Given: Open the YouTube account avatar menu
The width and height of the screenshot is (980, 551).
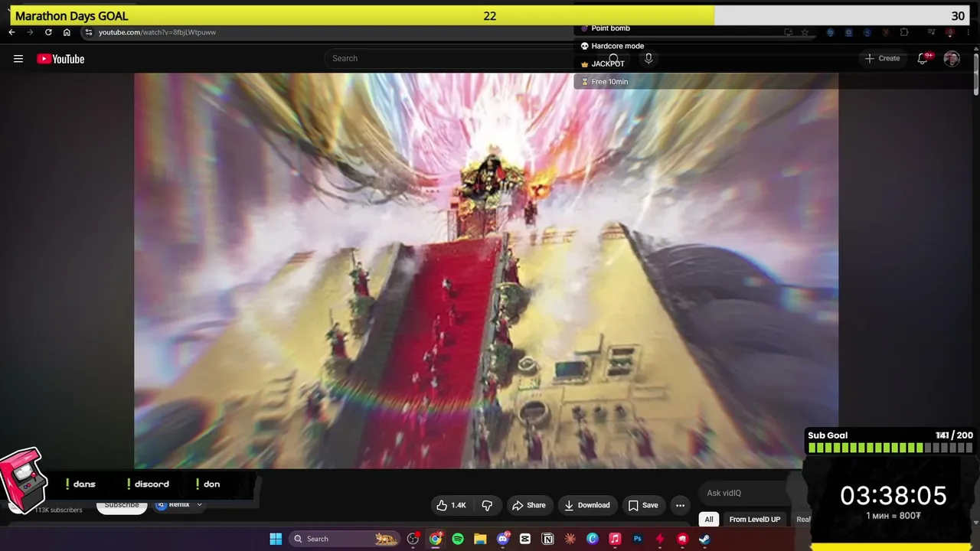Looking at the screenshot, I should (952, 58).
